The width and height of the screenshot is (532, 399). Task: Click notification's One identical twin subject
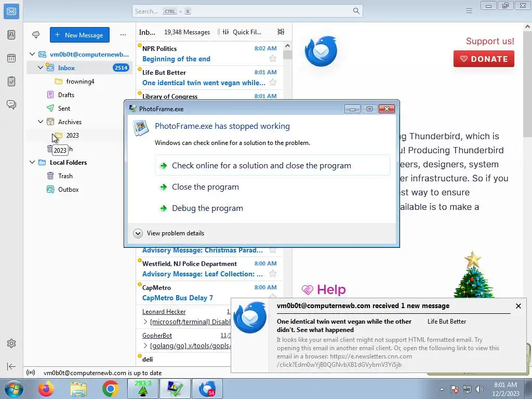[344, 325]
